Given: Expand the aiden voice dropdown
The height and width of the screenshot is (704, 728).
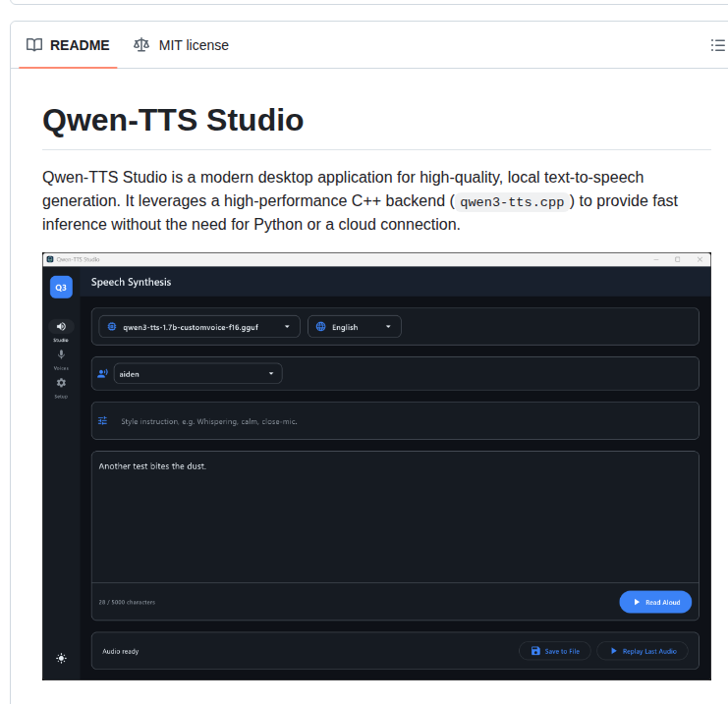Looking at the screenshot, I should click(x=197, y=373).
